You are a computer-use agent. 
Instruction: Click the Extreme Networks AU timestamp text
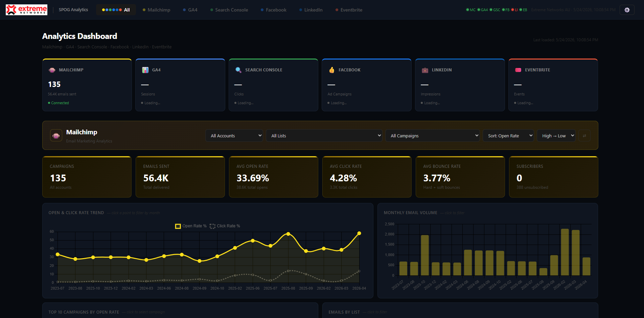pyautogui.click(x=573, y=10)
